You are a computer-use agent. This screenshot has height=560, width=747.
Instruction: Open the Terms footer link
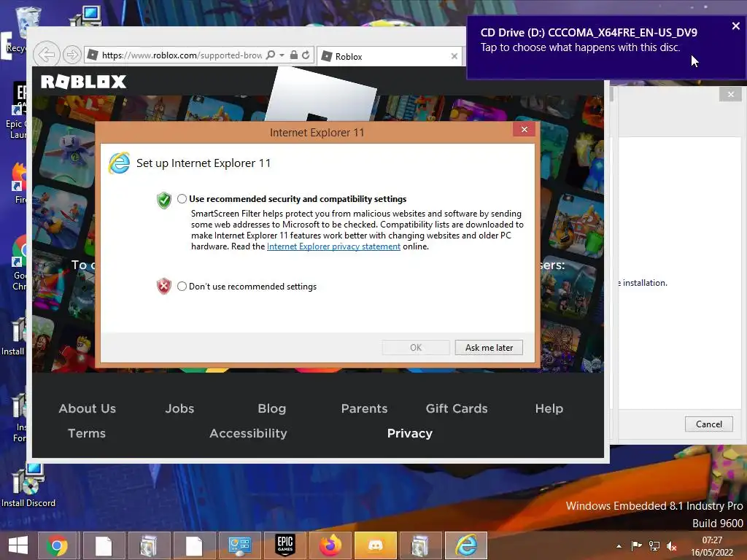click(87, 433)
